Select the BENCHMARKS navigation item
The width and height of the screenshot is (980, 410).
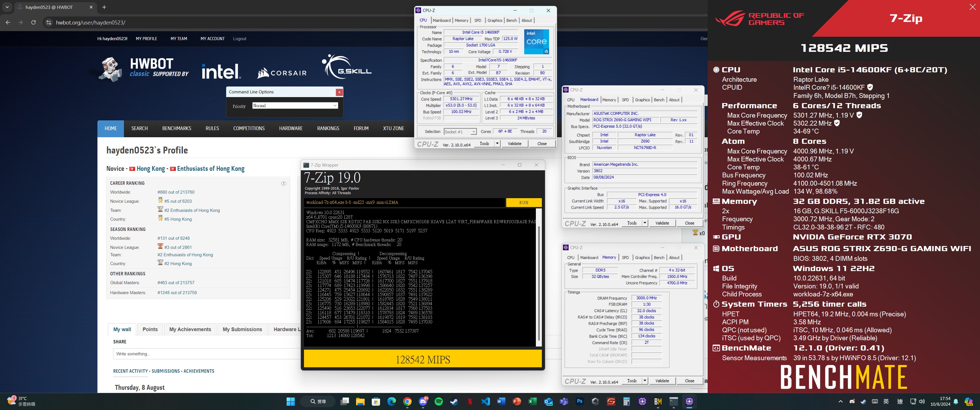[177, 129]
